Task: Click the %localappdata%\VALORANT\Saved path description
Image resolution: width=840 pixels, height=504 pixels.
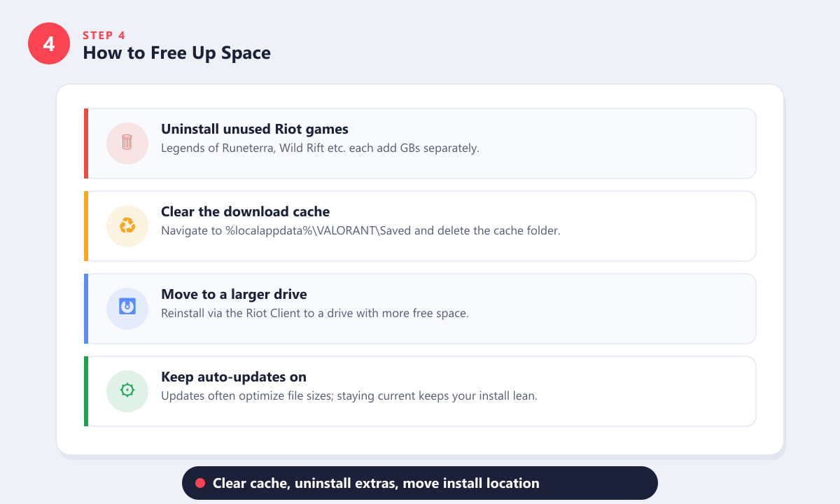Action: click(x=360, y=230)
